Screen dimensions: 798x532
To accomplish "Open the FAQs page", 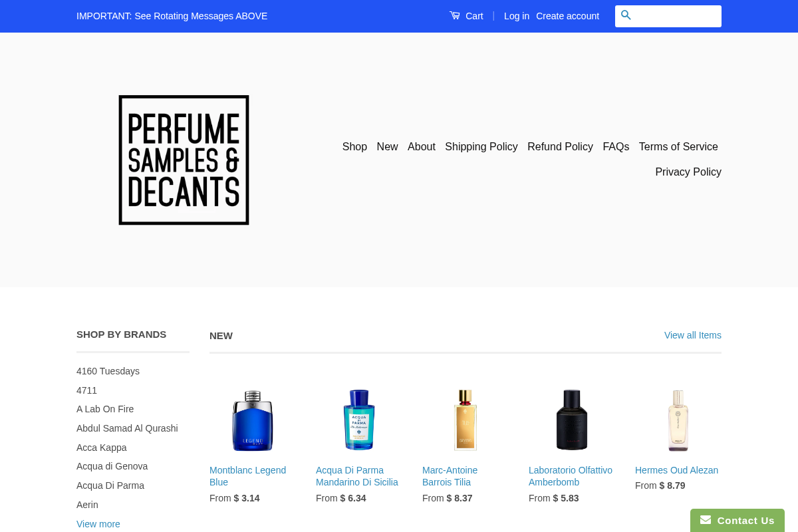I will [615, 146].
